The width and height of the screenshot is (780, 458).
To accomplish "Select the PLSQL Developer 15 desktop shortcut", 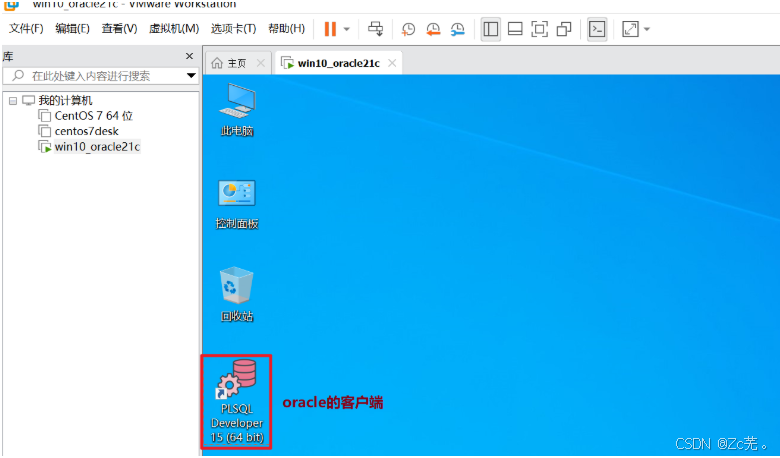I will (237, 402).
